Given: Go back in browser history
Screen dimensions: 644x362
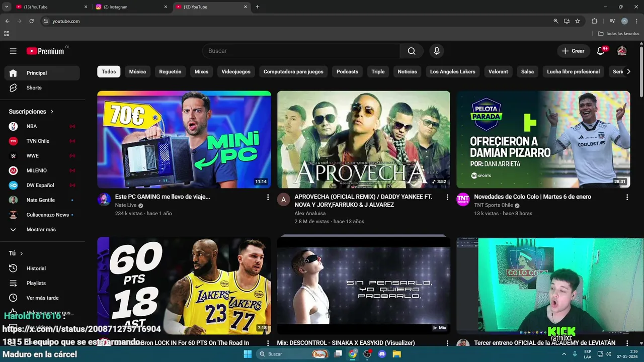Looking at the screenshot, I should (7, 21).
